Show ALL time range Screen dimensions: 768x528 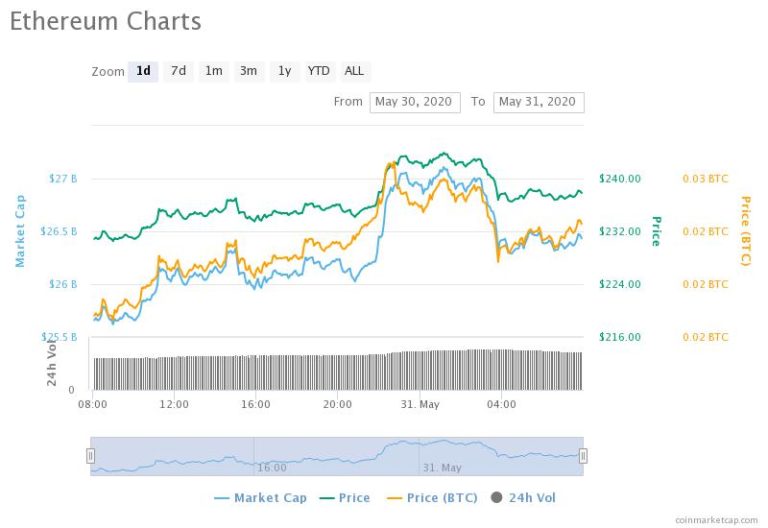pos(354,71)
